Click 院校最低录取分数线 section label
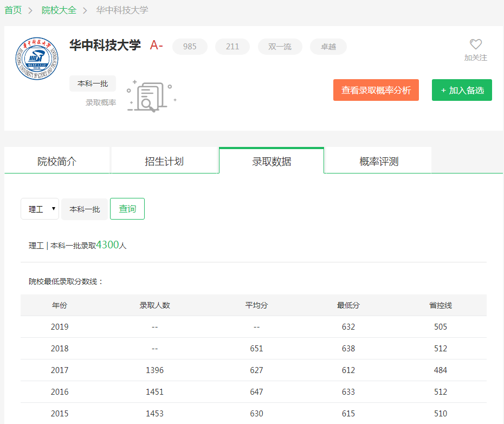504x424 pixels. 65,281
